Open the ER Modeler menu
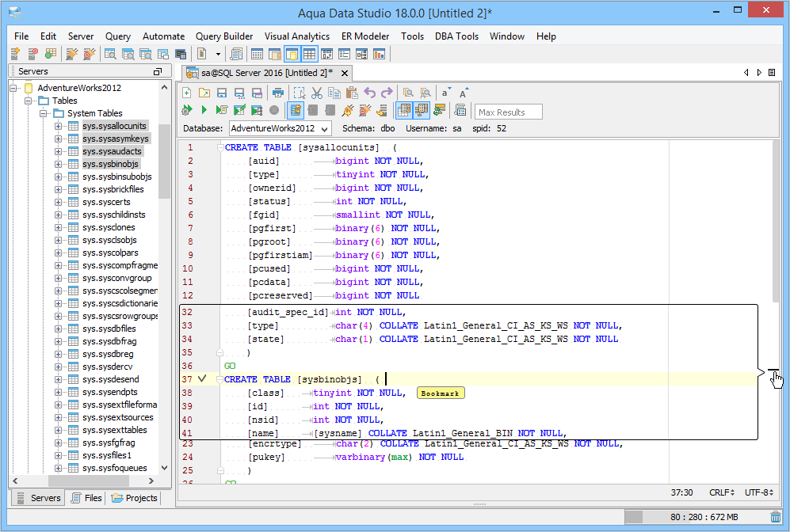Screen dimensions: 790x532 click(365, 36)
